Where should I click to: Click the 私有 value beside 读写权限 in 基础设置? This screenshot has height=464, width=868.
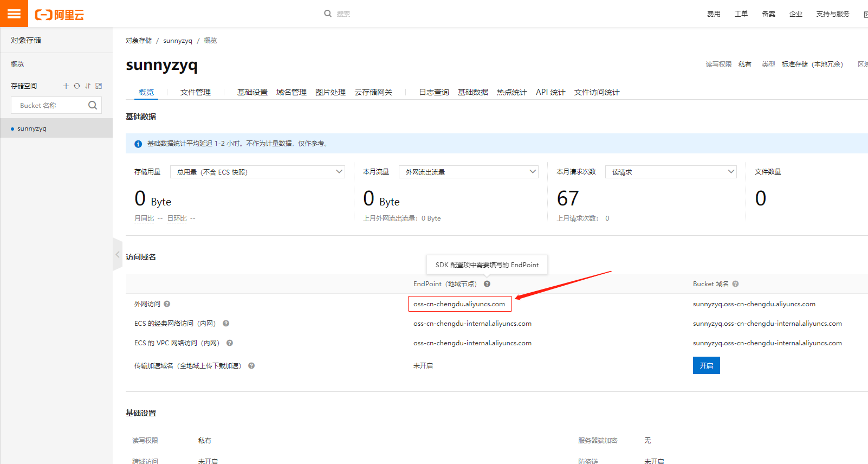[x=205, y=441]
